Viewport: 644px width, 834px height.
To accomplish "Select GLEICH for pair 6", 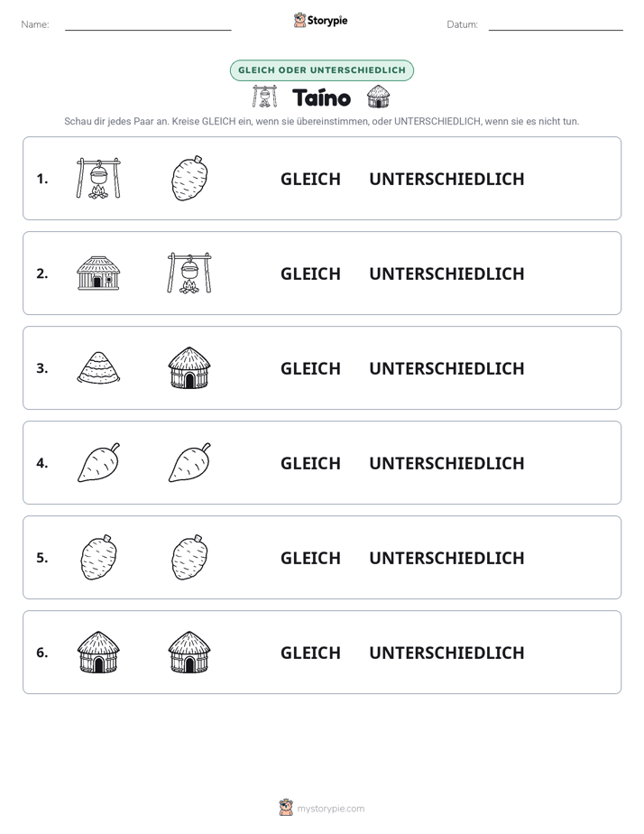I will click(310, 652).
